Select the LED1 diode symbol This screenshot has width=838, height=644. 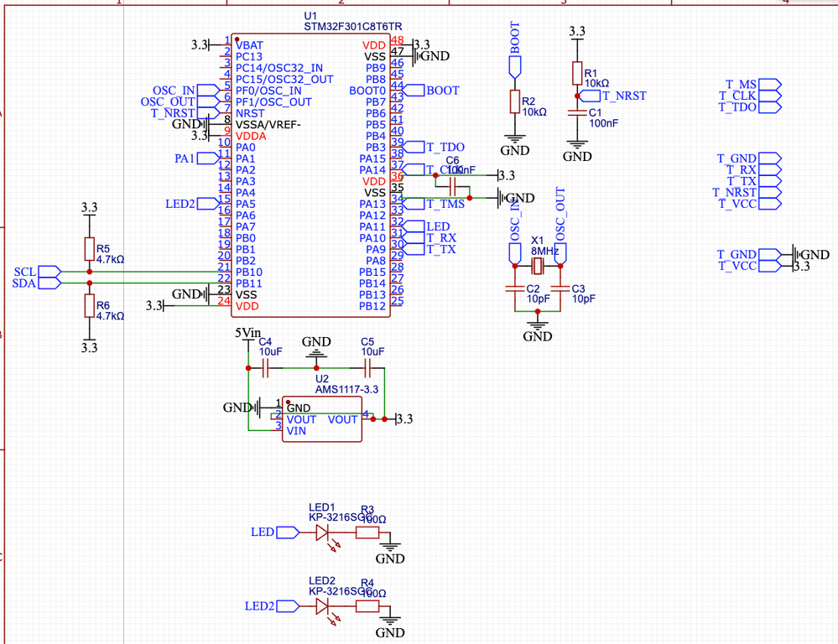point(323,532)
